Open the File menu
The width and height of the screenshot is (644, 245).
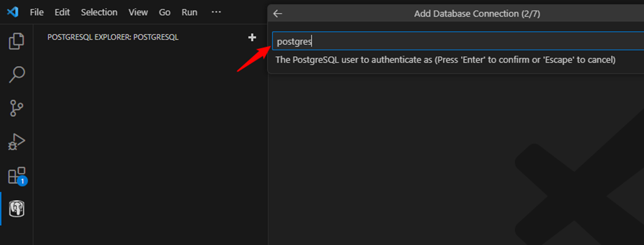click(36, 13)
